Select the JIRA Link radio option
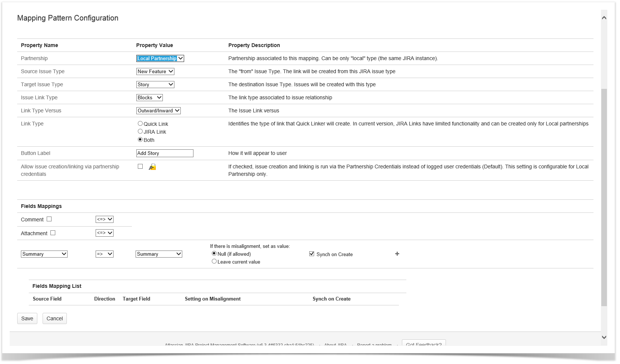This screenshot has width=620, height=364. point(140,131)
